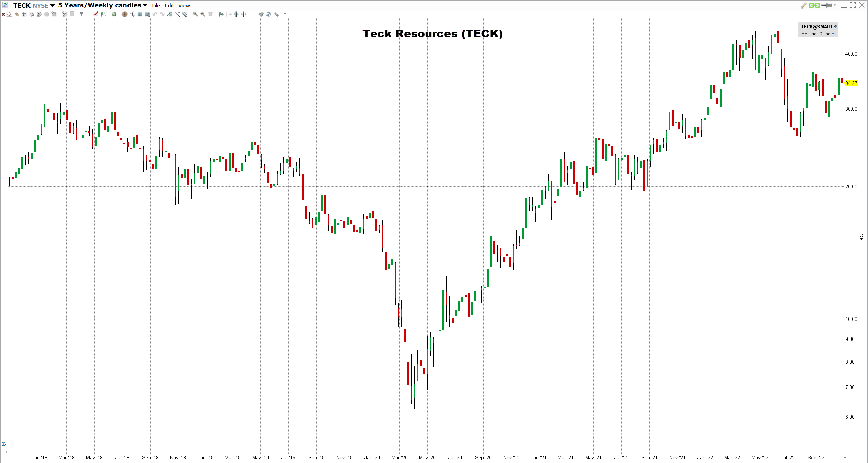Click the chart refresh arrows icon
The image size is (868, 463).
[269, 14]
